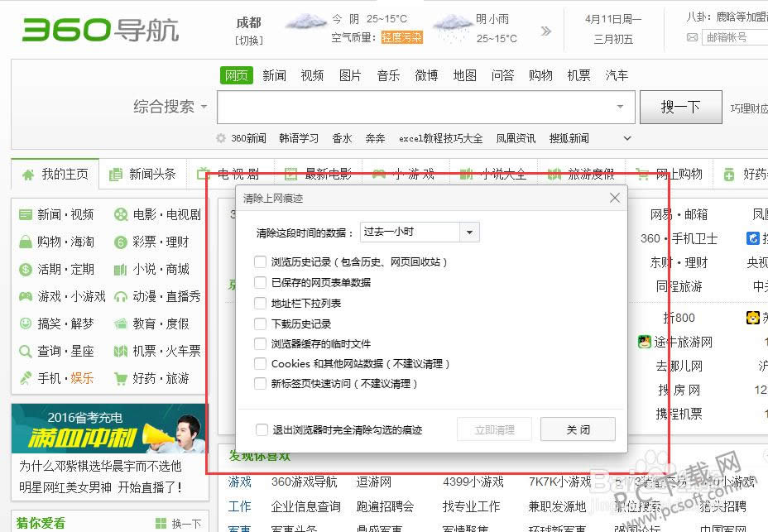Click the 电影·电视剧 film reel icon
Viewport: 768px width, 532px height.
tap(121, 215)
